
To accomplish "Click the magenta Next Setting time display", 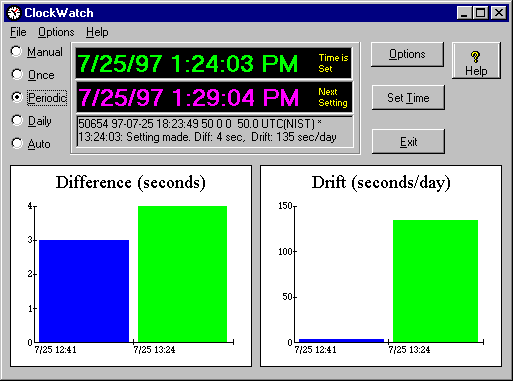I will click(214, 97).
